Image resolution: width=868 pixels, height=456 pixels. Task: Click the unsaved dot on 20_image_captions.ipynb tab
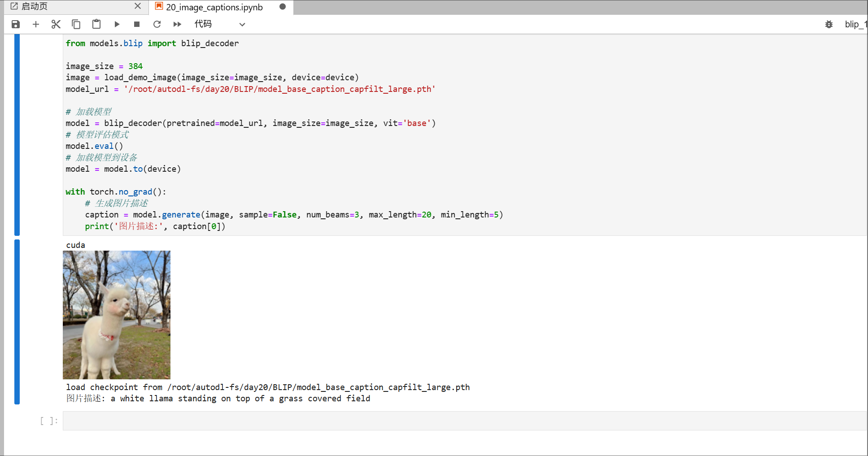click(283, 7)
